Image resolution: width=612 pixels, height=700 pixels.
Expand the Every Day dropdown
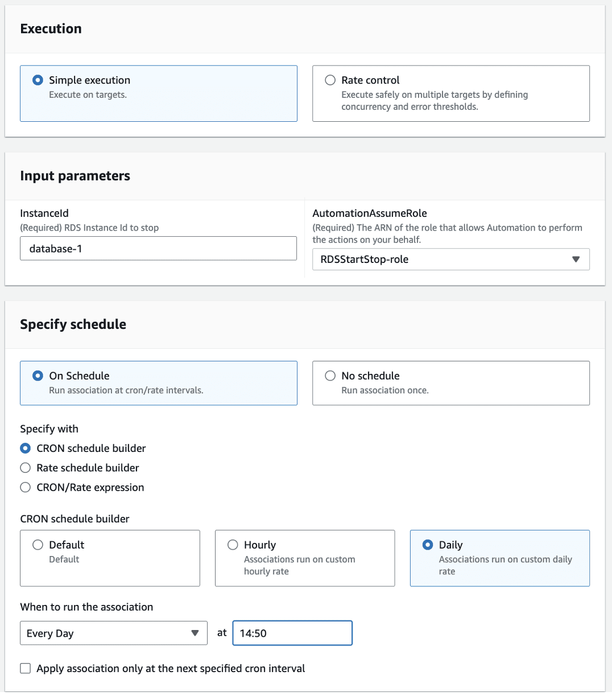pyautogui.click(x=114, y=633)
